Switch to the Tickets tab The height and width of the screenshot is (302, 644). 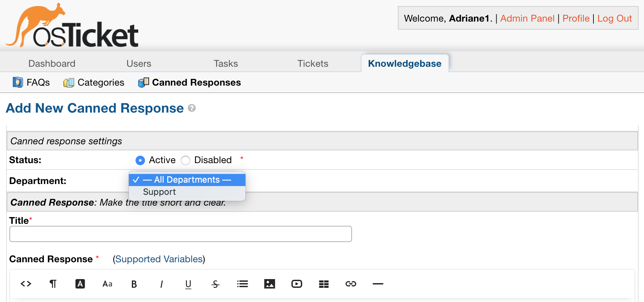(313, 63)
